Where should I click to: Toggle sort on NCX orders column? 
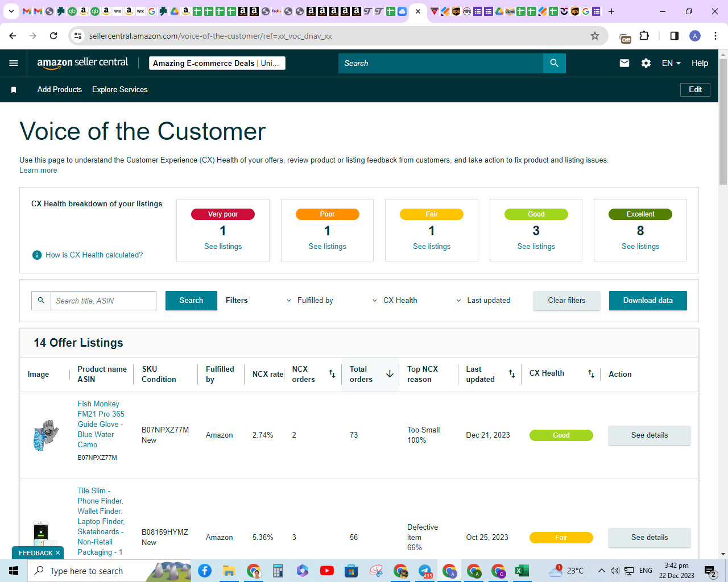[x=332, y=374]
